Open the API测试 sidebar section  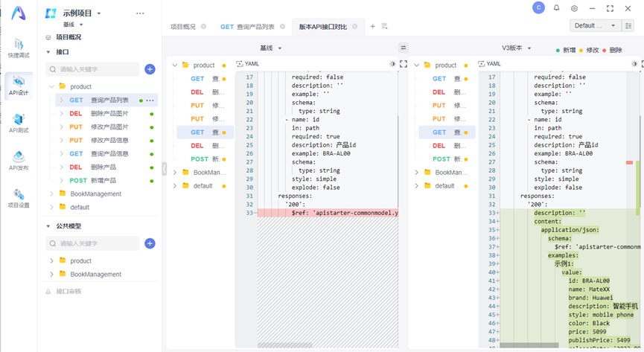(19, 124)
